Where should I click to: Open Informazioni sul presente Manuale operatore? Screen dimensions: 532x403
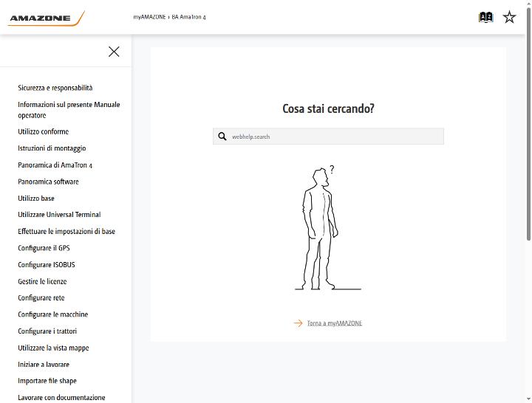click(69, 110)
